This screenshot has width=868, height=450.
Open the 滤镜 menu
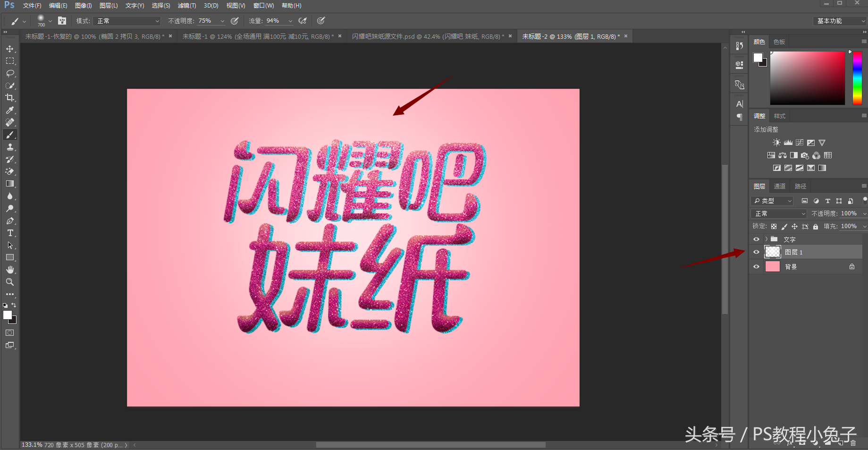[x=186, y=5]
